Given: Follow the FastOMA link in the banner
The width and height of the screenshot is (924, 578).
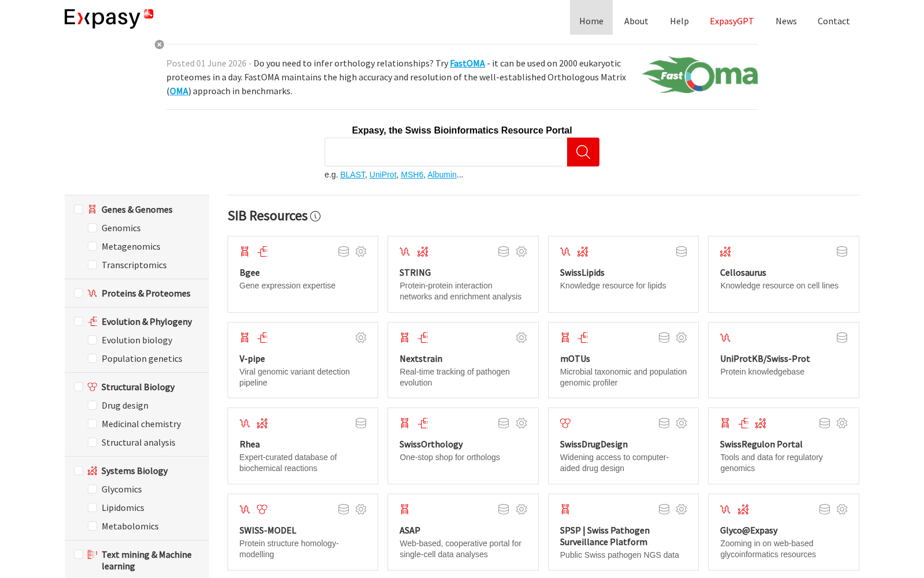Looking at the screenshot, I should 467,63.
